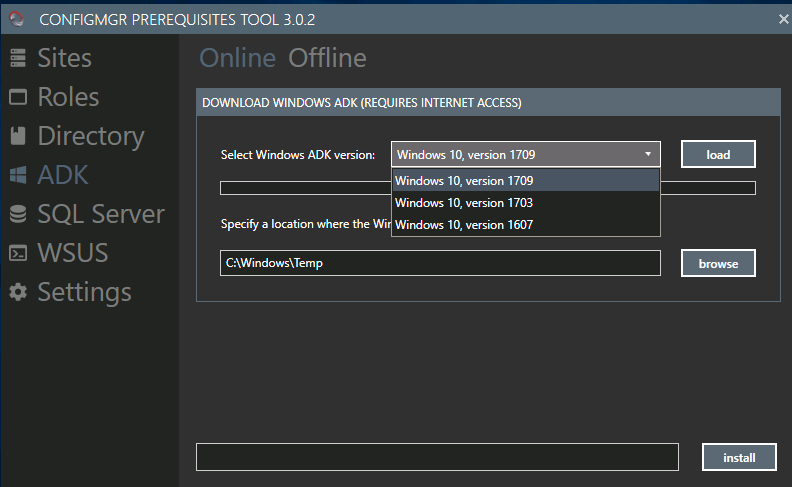Click the C:\Windows\Temp location field
The image size is (792, 487).
(440, 263)
